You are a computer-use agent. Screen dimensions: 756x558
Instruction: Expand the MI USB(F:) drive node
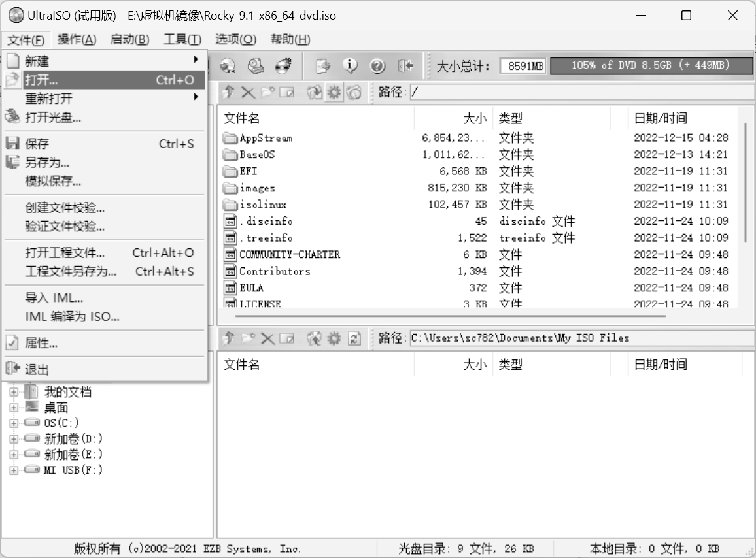pos(14,470)
